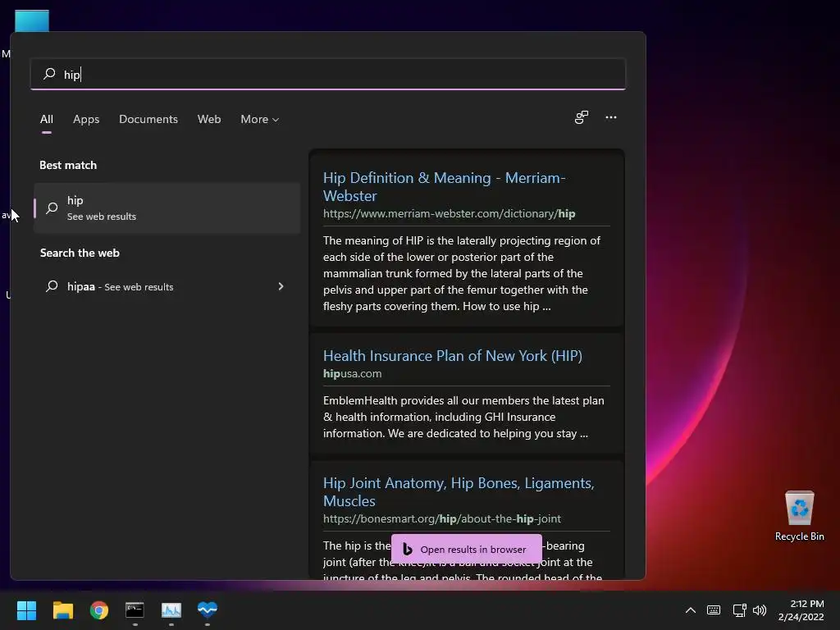
Task: Click Bing logo on Open results button
Action: click(407, 549)
